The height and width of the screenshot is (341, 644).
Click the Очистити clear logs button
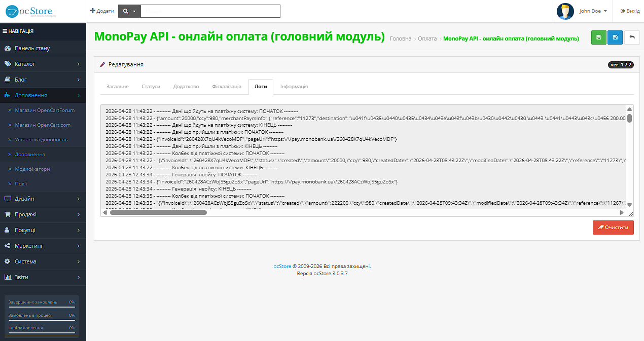613,228
